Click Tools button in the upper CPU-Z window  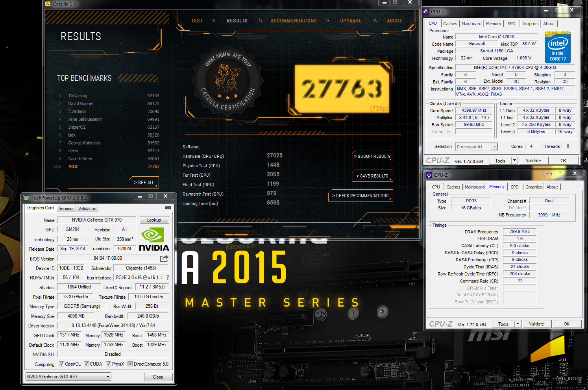coord(500,161)
